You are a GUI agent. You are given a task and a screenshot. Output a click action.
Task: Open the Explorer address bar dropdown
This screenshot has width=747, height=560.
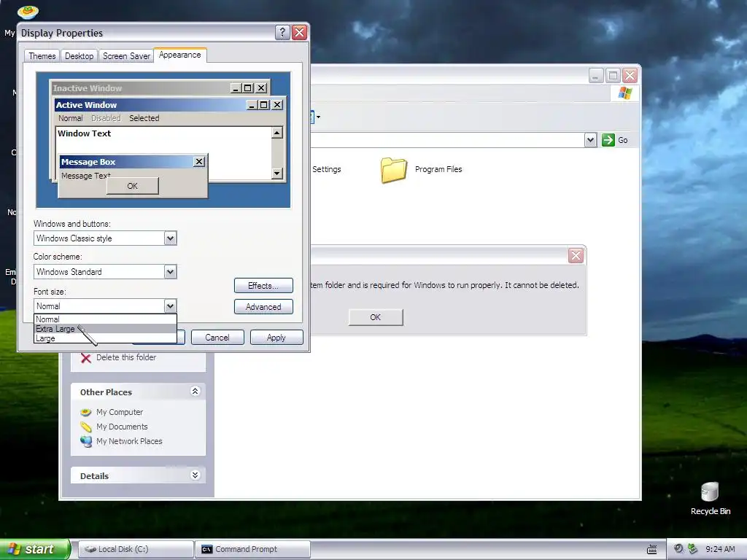pos(590,140)
